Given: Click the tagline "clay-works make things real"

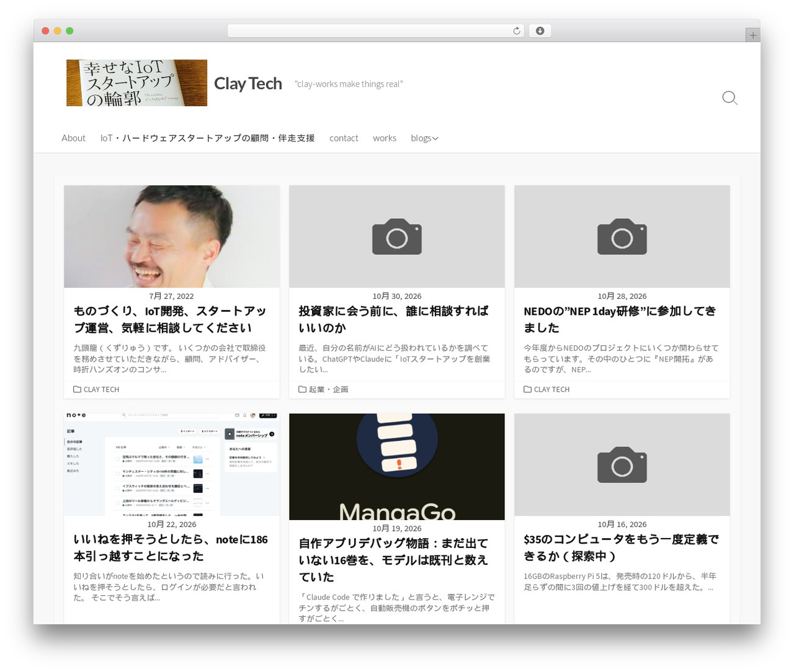Looking at the screenshot, I should point(349,84).
